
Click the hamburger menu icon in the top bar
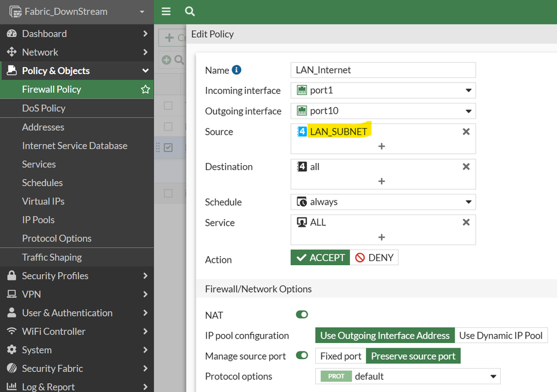[166, 11]
